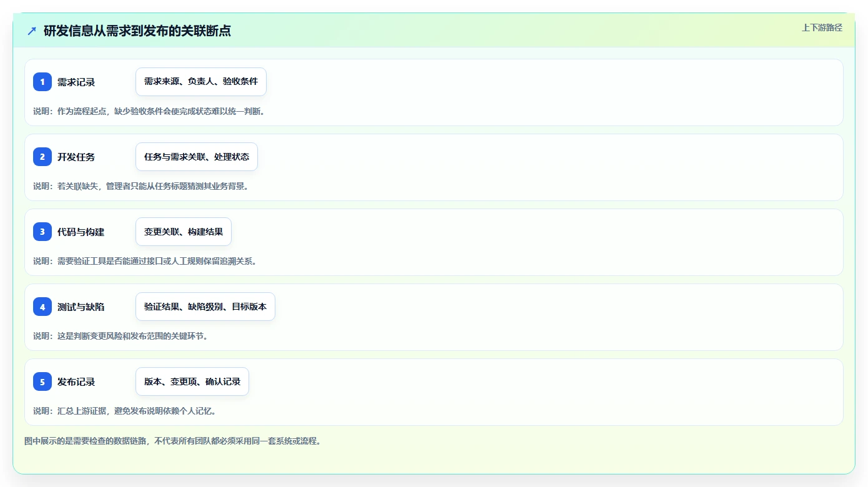Click the note 需要验证工具是否能通过接口
This screenshot has width=868, height=487.
point(145,261)
